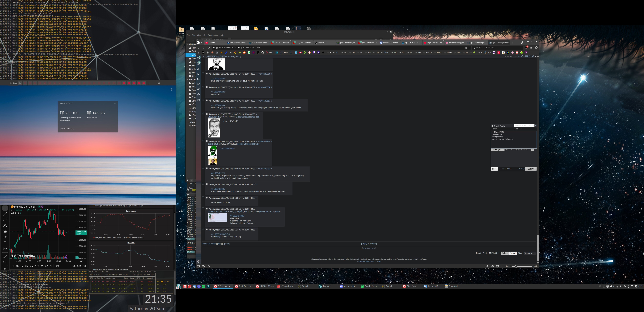Collapse My Computer tree in file manager
The width and height of the screenshot is (644, 312).
point(187,44)
